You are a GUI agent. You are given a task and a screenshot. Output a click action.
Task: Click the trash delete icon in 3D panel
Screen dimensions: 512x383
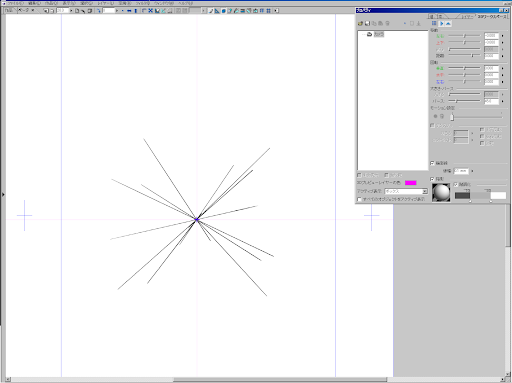point(387,23)
